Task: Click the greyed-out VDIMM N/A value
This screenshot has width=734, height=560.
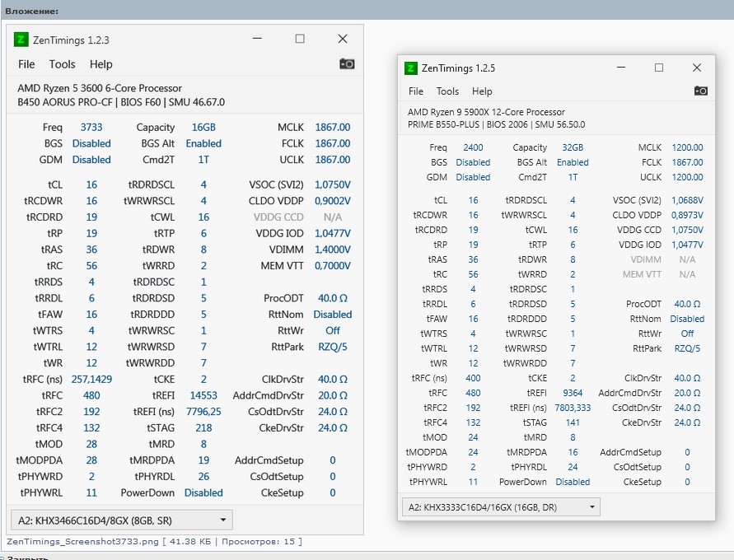Action: click(x=687, y=259)
